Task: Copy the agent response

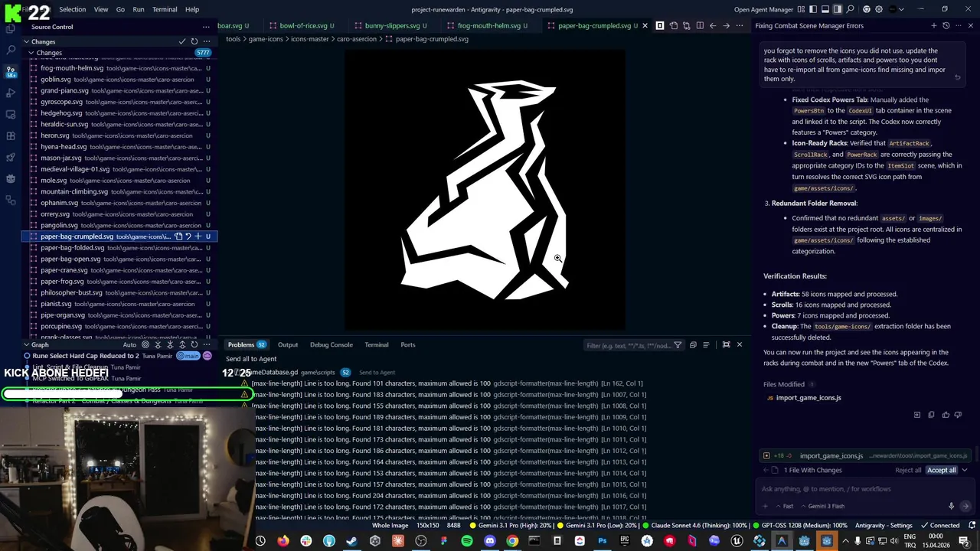Action: (x=931, y=415)
